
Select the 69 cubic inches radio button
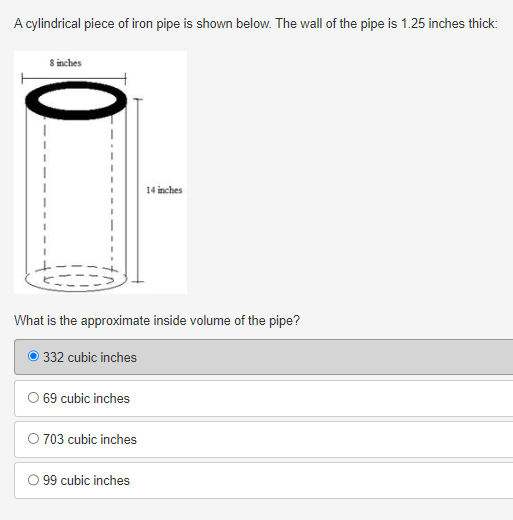tap(33, 397)
